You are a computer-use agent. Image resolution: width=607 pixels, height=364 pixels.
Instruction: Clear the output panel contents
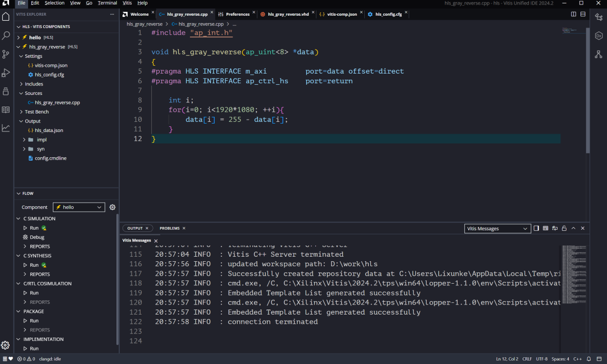(x=545, y=228)
